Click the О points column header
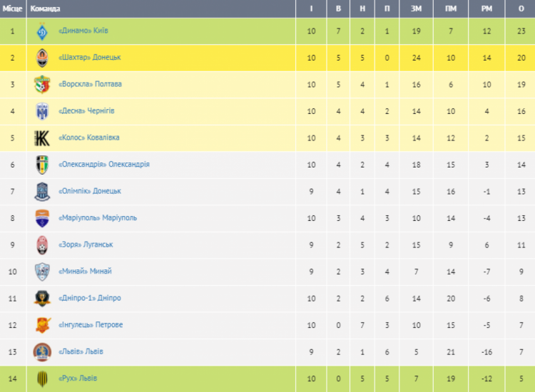535x392 pixels. point(521,9)
